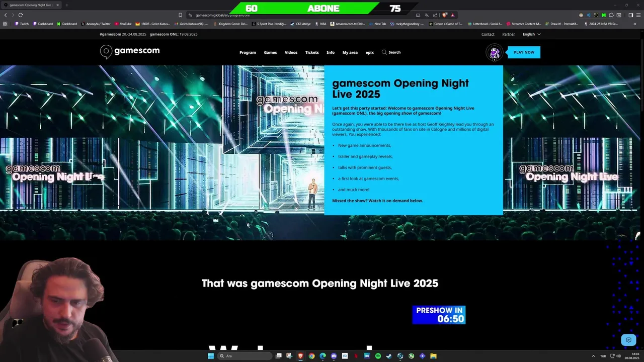Image resolution: width=644 pixels, height=362 pixels.
Task: Open the Games menu
Action: pos(270,52)
